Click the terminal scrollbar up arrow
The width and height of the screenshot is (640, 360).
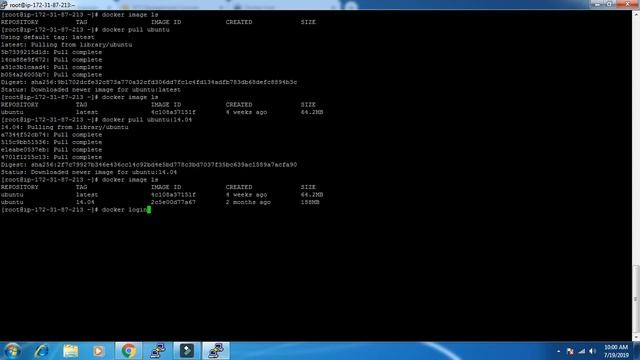click(x=636, y=14)
